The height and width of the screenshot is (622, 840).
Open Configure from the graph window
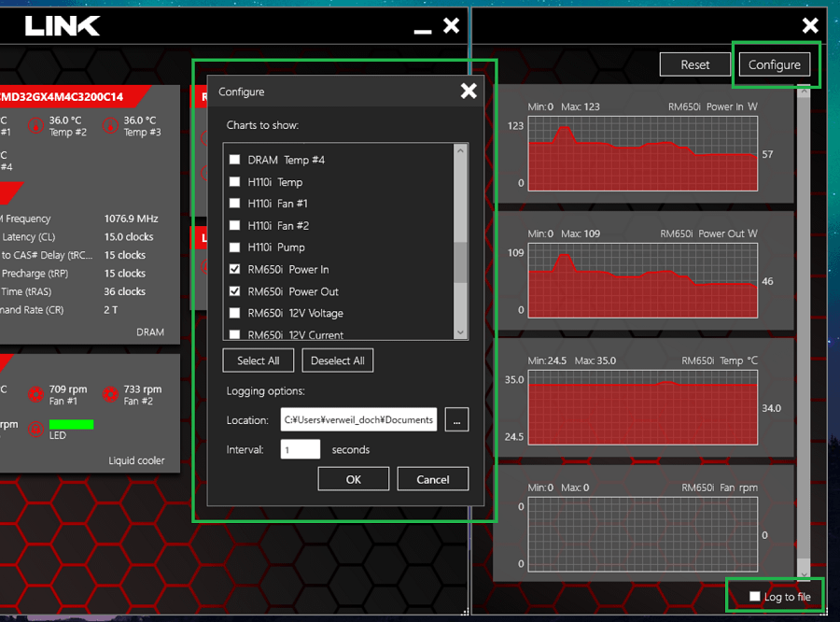[774, 64]
